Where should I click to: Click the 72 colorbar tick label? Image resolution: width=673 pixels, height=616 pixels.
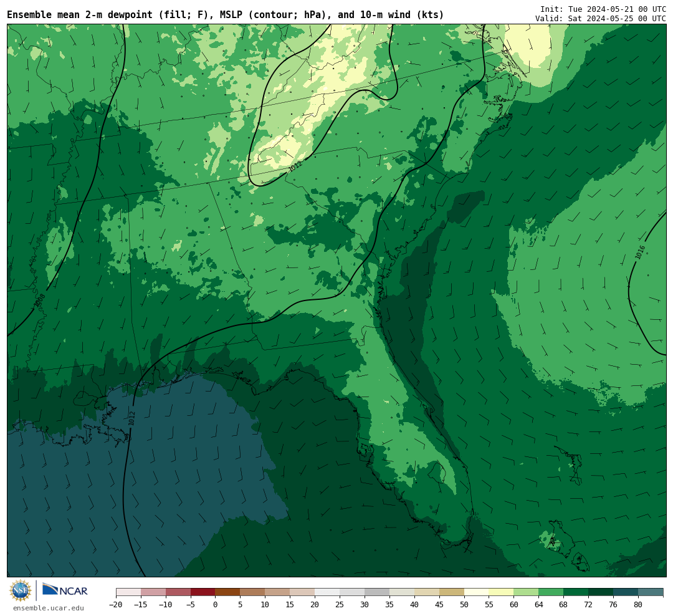[x=589, y=604]
